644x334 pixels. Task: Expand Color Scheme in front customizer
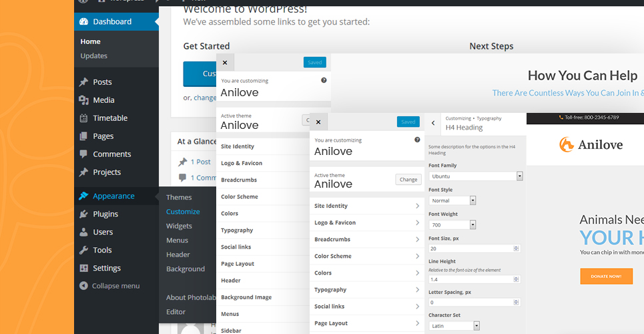click(367, 256)
